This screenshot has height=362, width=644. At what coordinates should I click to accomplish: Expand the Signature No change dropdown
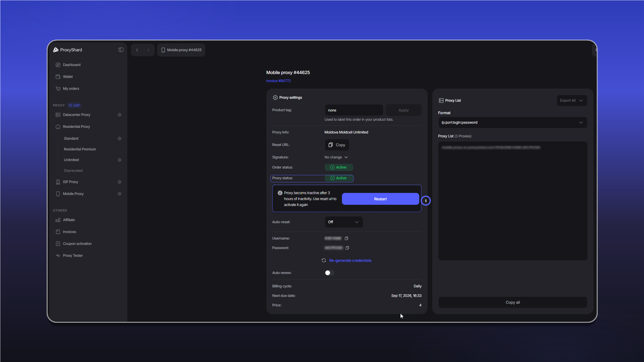[336, 157]
